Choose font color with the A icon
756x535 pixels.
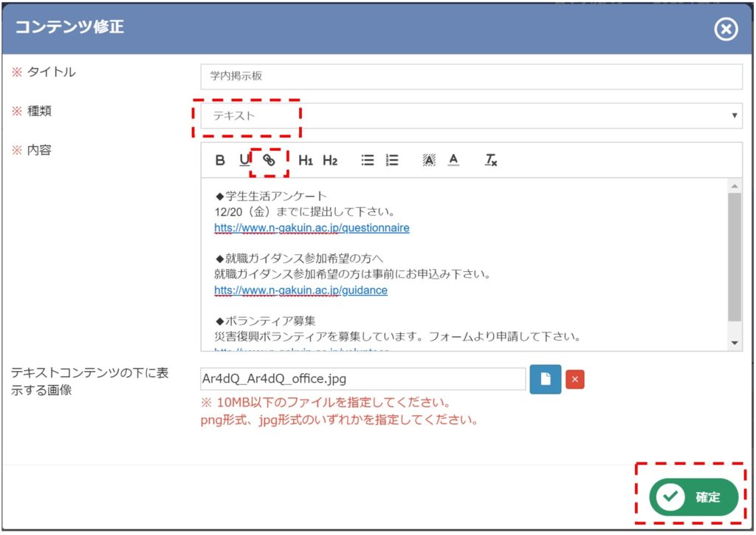coord(453,160)
